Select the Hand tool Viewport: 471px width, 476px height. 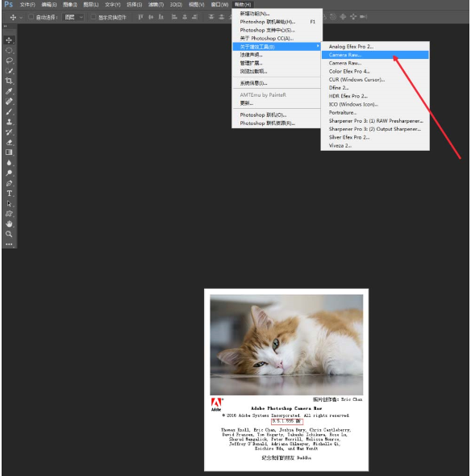click(x=9, y=224)
